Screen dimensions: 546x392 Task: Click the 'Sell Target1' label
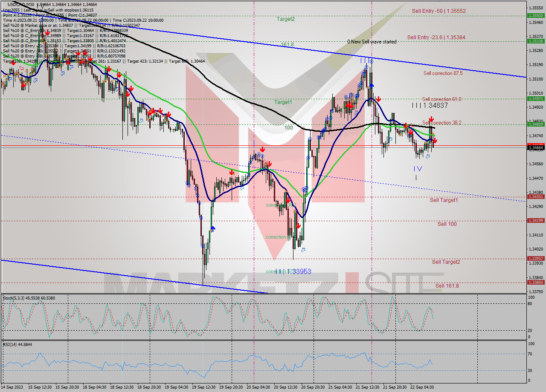pos(444,200)
